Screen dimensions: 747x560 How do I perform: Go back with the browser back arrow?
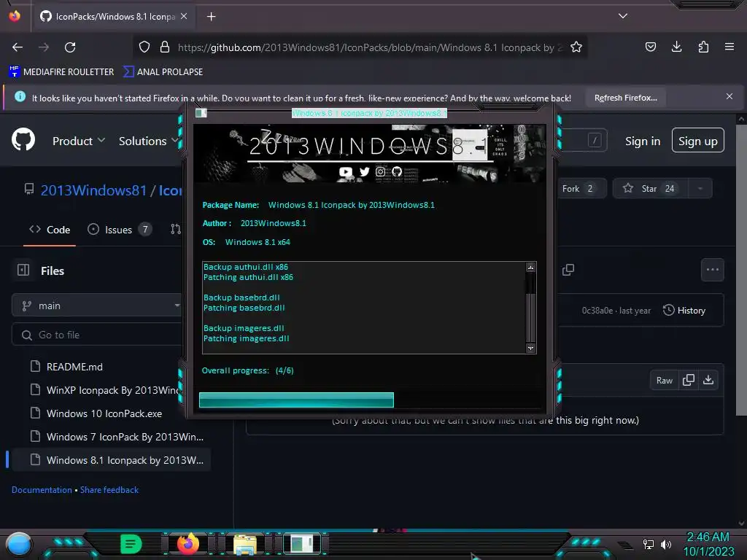18,47
